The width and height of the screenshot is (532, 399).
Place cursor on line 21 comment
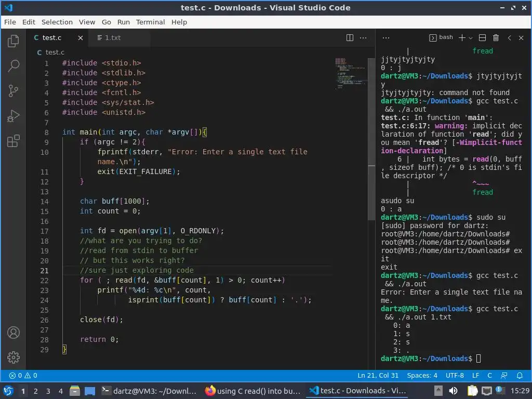(x=137, y=270)
